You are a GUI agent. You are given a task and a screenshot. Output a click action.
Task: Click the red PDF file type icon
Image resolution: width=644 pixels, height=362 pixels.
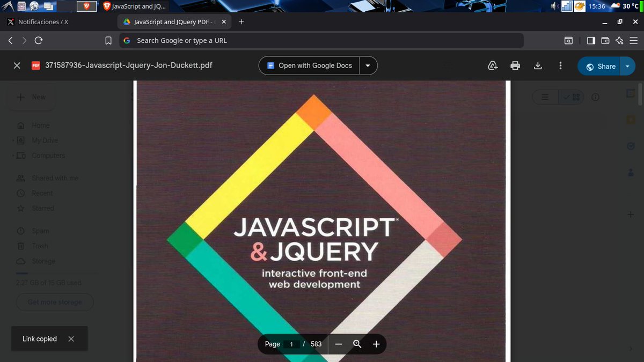coord(36,65)
